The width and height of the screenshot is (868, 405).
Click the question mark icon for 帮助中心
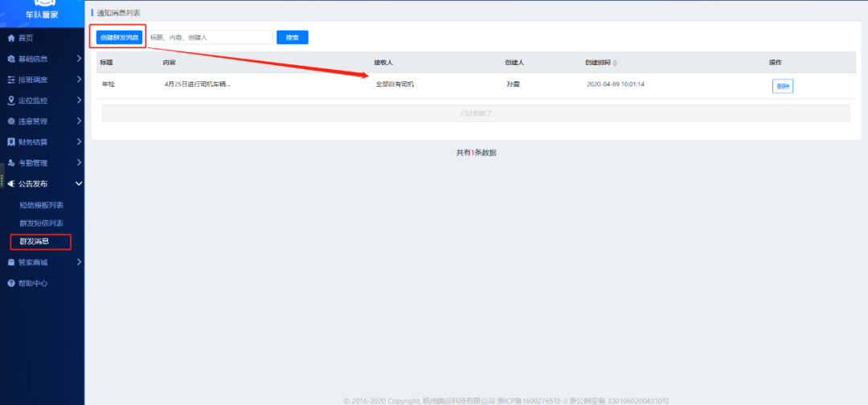tap(10, 283)
